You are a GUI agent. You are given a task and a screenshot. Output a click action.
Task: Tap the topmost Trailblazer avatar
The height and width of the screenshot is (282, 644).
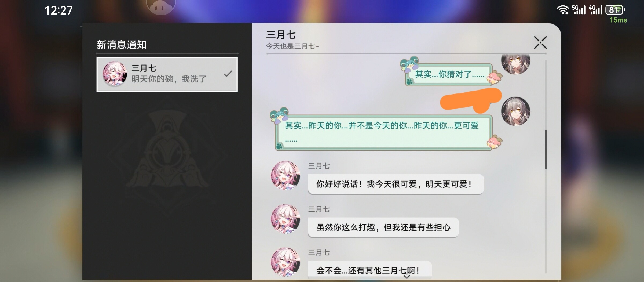point(515,64)
